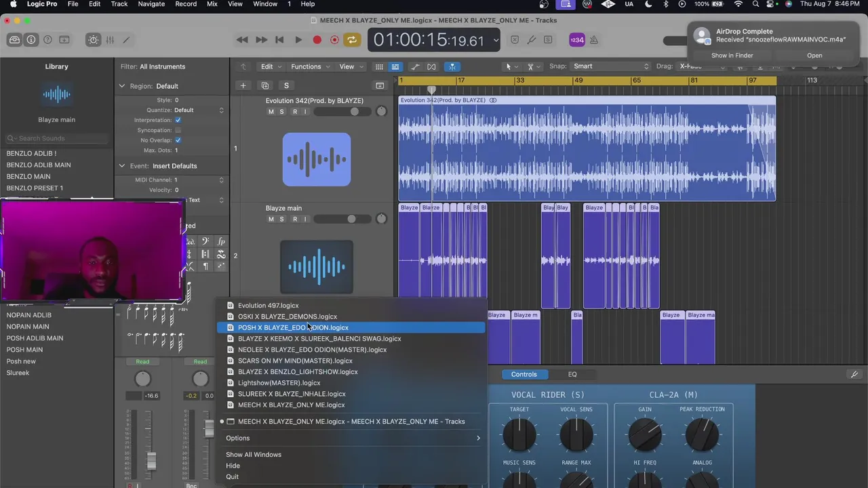Click the Capture Recording button
The width and height of the screenshot is (868, 488).
334,40
